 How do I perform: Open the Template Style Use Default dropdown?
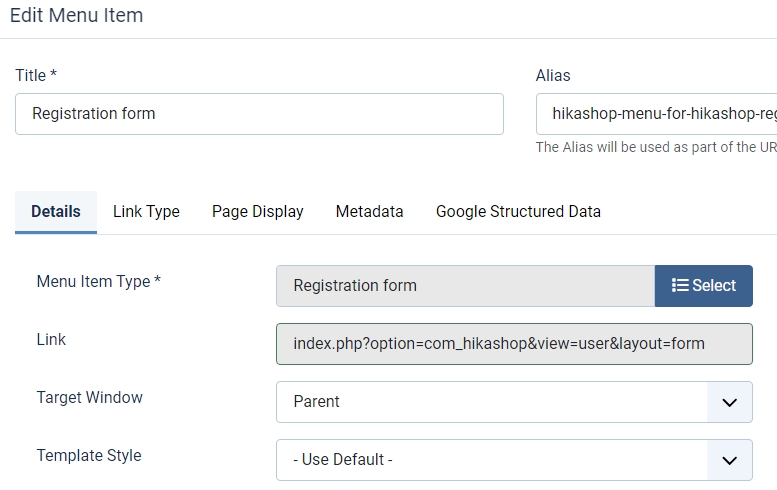514,460
